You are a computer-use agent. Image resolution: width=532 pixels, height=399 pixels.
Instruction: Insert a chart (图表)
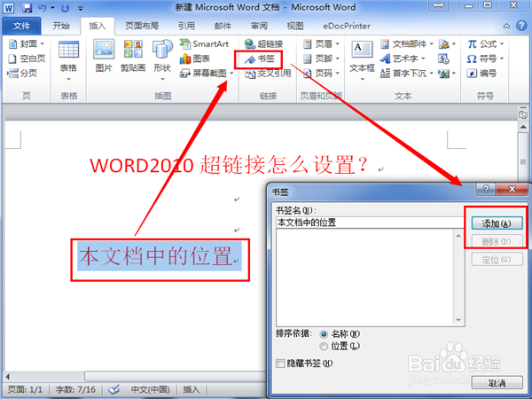pos(195,59)
